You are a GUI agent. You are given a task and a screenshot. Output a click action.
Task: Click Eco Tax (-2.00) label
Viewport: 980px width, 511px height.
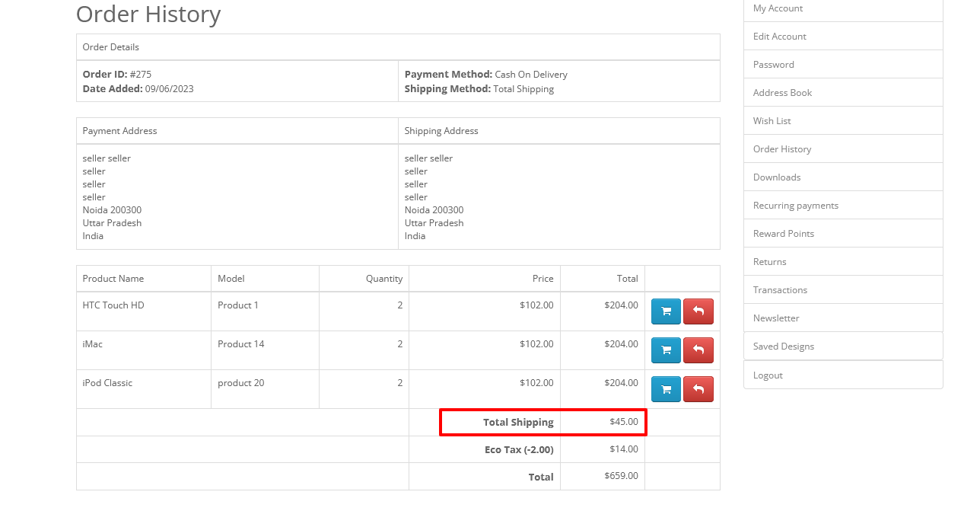(x=519, y=449)
